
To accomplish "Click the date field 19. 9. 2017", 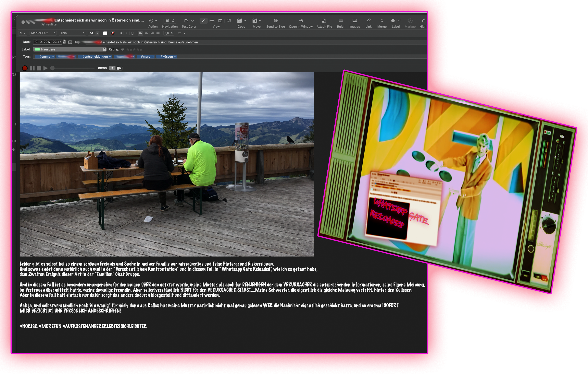I will 48,42.
